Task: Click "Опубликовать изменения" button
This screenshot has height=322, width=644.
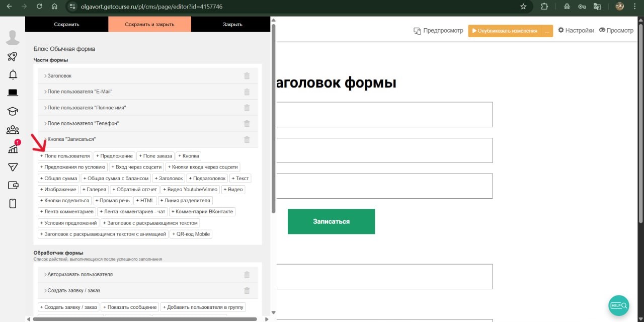Action: pos(505,31)
